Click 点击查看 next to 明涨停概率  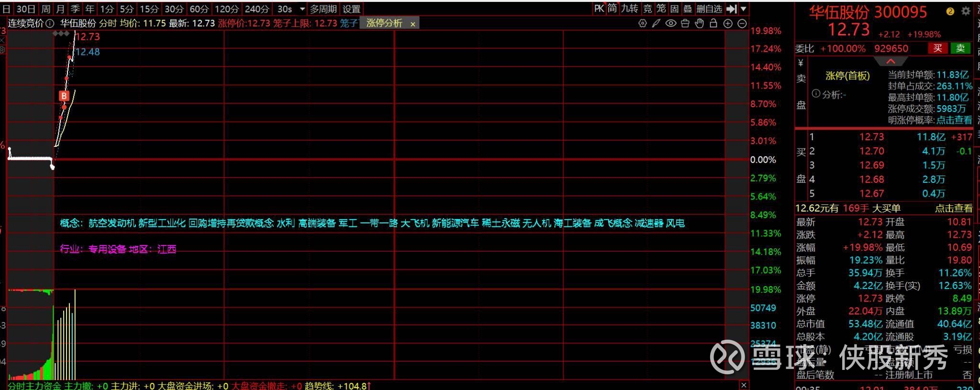954,120
